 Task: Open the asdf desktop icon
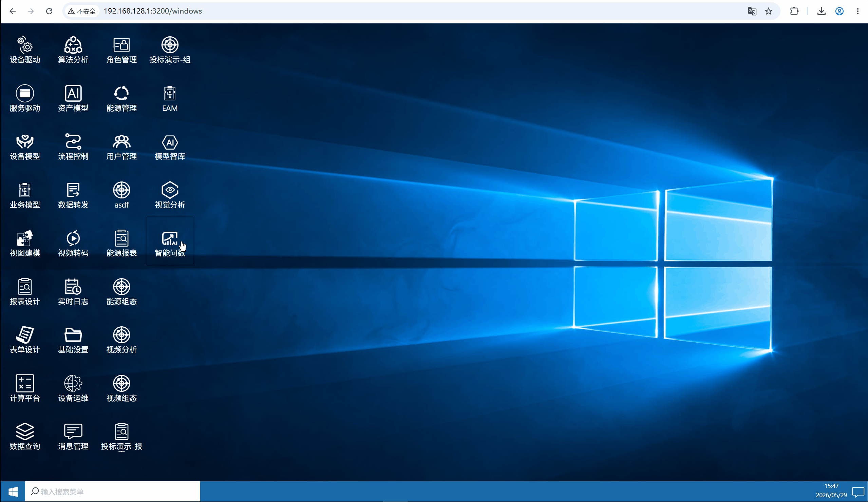(x=121, y=195)
